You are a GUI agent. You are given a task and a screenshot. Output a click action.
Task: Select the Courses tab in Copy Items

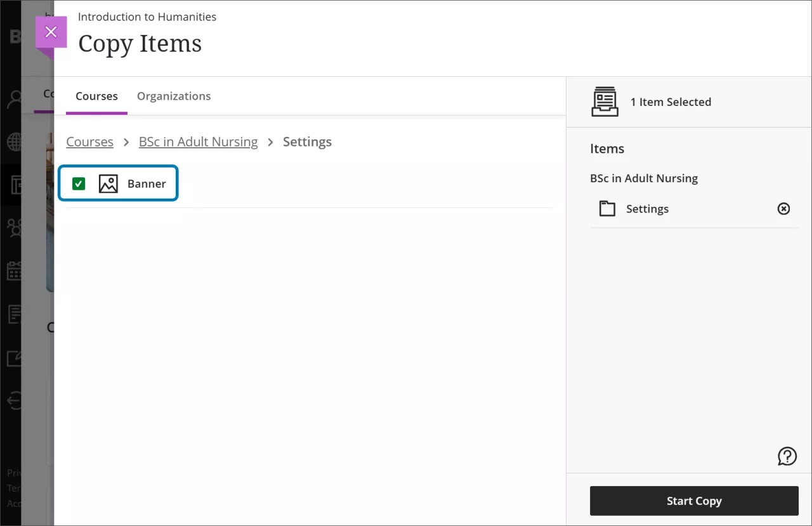(96, 96)
